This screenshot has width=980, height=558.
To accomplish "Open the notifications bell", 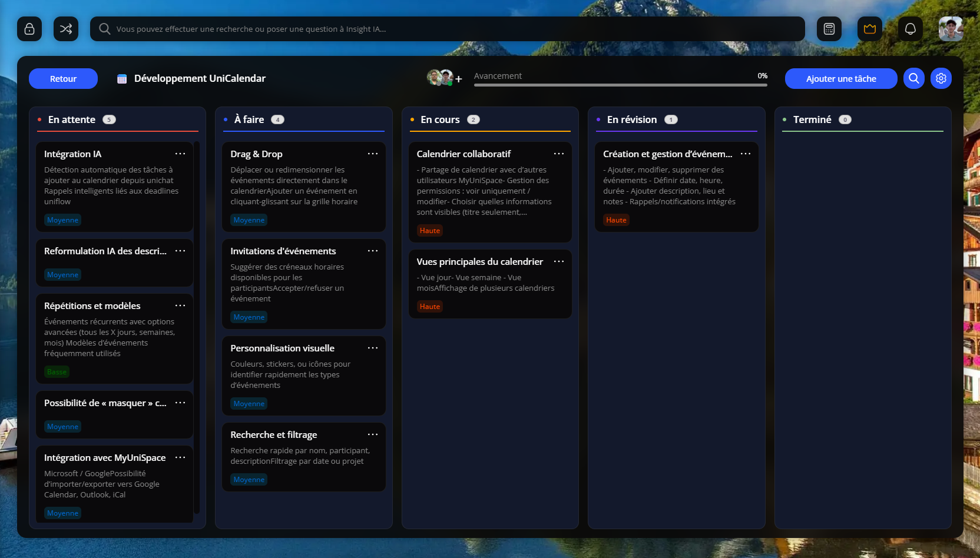I will tap(911, 29).
